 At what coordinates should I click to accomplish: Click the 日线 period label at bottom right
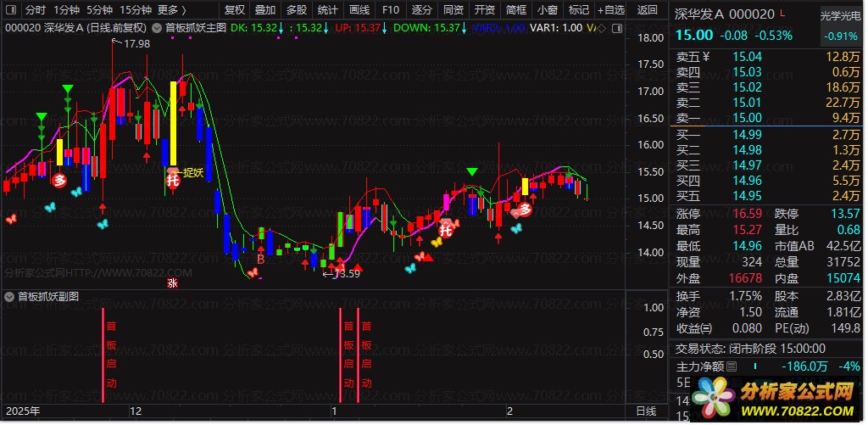646,411
